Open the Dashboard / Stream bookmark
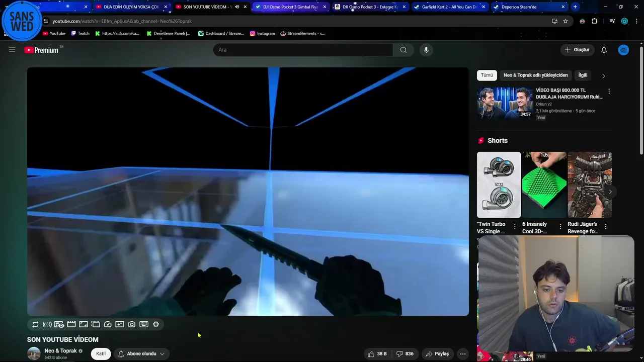Viewport: 644px width, 362px height. [221, 34]
